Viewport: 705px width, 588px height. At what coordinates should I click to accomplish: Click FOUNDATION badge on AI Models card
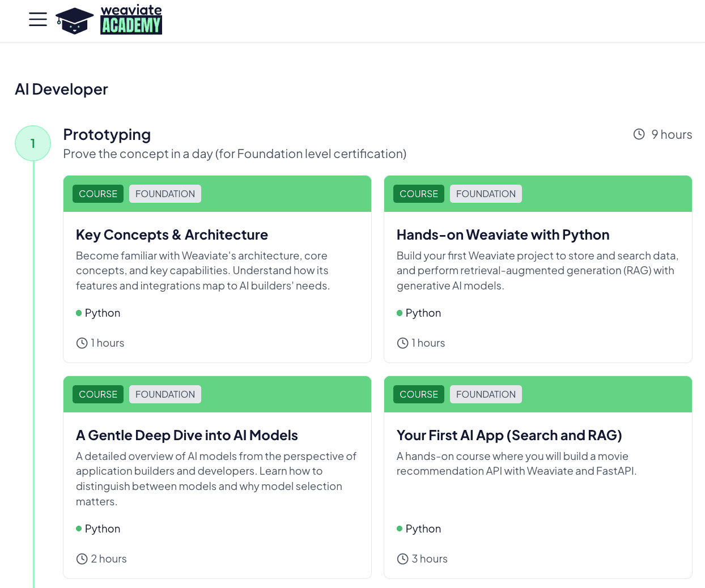coord(165,394)
